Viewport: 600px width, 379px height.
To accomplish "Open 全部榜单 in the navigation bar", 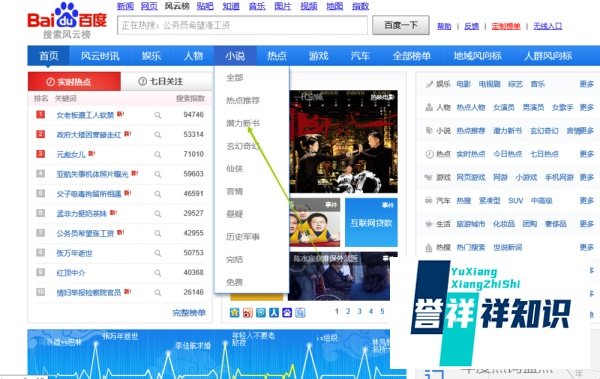I will click(x=412, y=56).
